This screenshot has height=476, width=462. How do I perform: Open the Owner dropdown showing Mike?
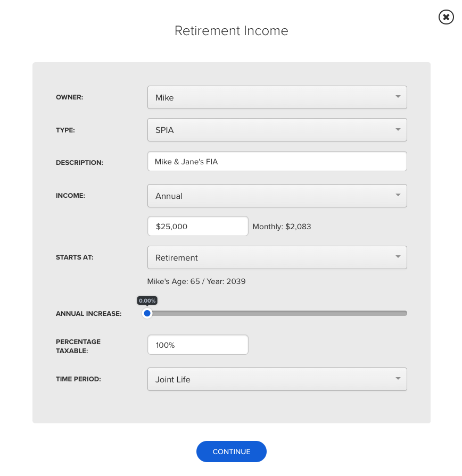[x=277, y=97]
